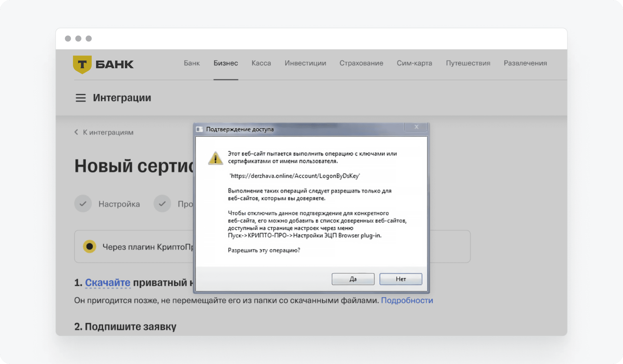Go to Инвестиции

[x=305, y=63]
